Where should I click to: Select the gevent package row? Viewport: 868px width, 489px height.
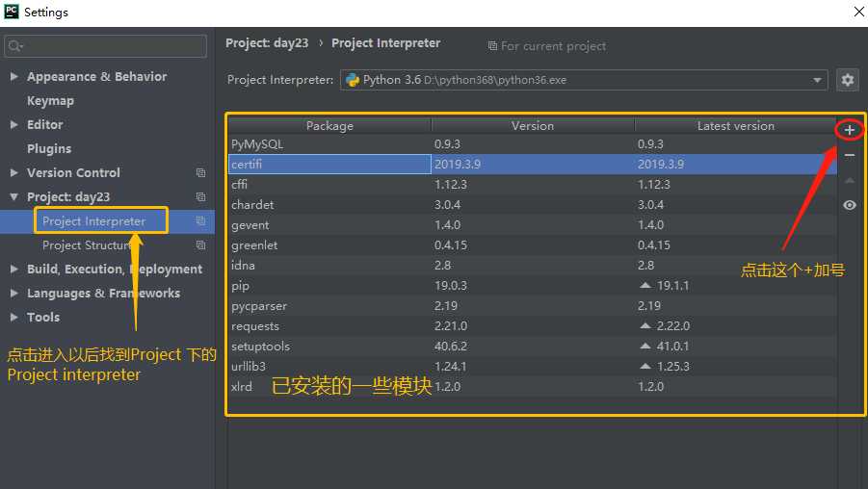point(533,225)
